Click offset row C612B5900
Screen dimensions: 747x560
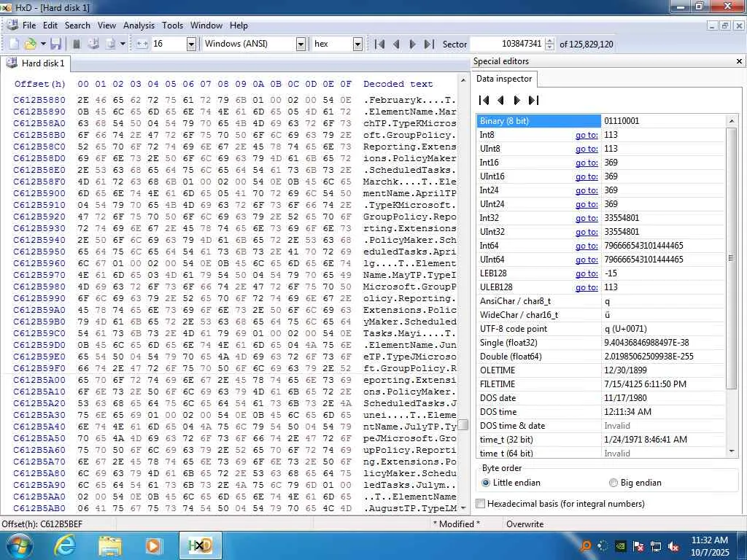(x=39, y=193)
